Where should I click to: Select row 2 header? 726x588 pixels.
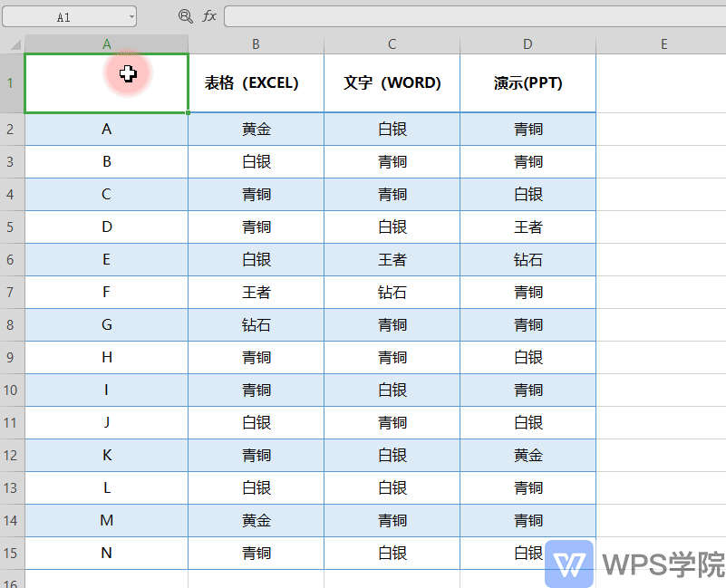point(12,130)
